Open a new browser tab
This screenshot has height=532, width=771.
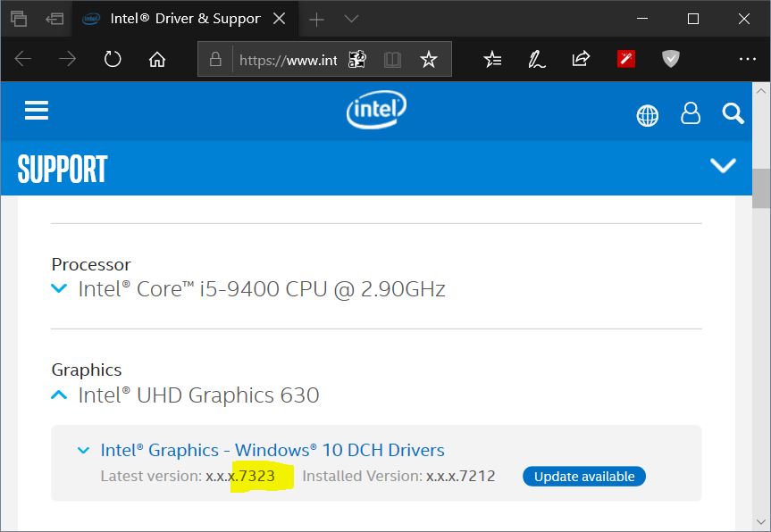tap(316, 19)
